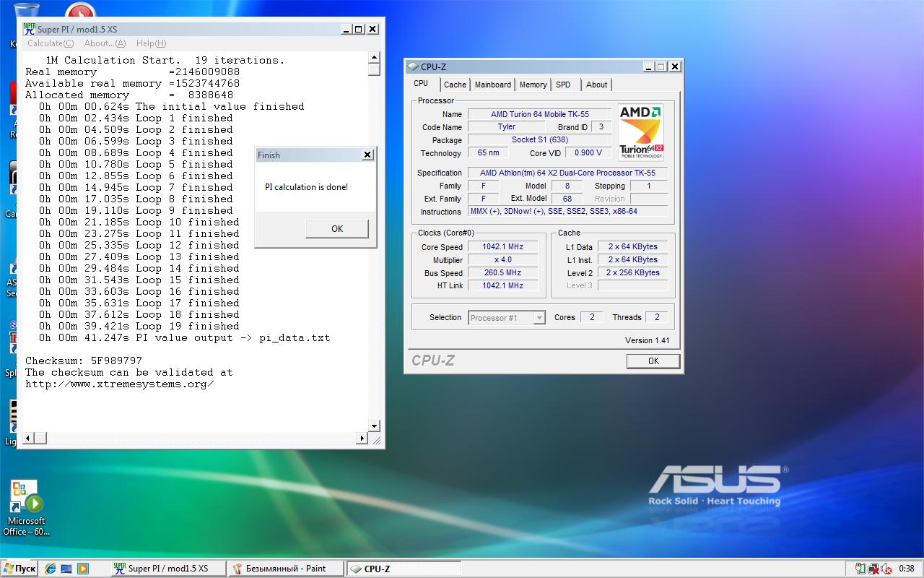Click the power plug tray icon

click(860, 569)
